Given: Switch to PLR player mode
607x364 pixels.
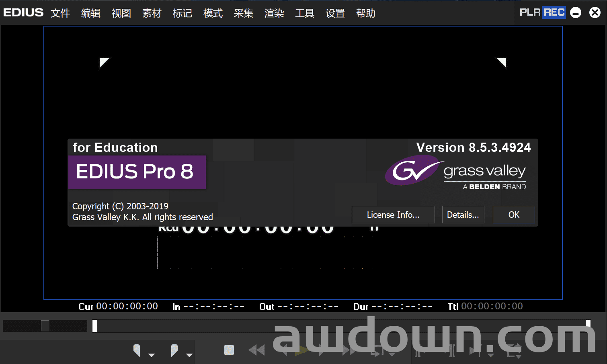Looking at the screenshot, I should pyautogui.click(x=530, y=12).
